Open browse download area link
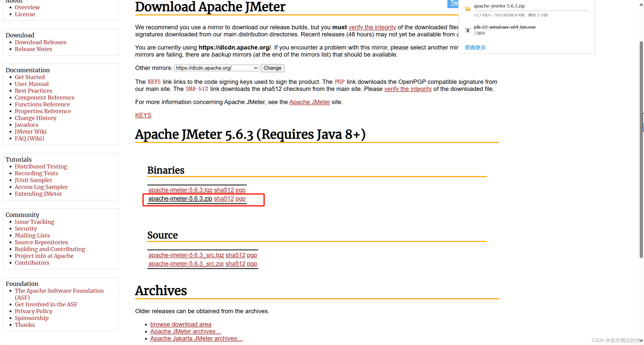Screen dimensions: 644x345 181,324
